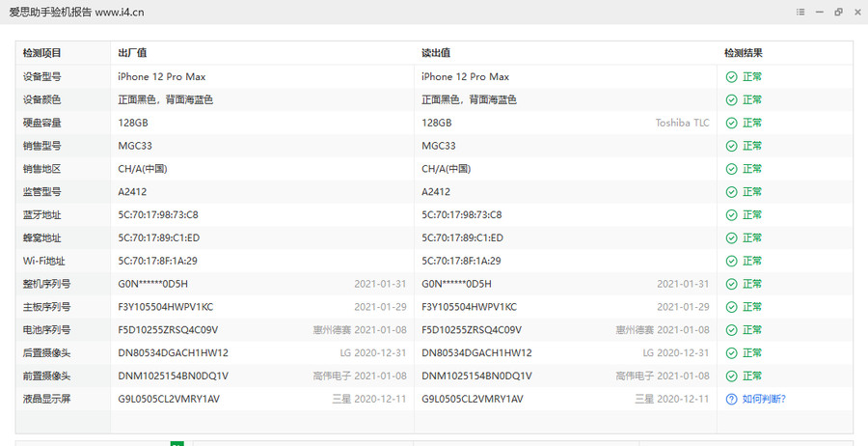Select the 蜂窝地址 row label

[x=42, y=237]
